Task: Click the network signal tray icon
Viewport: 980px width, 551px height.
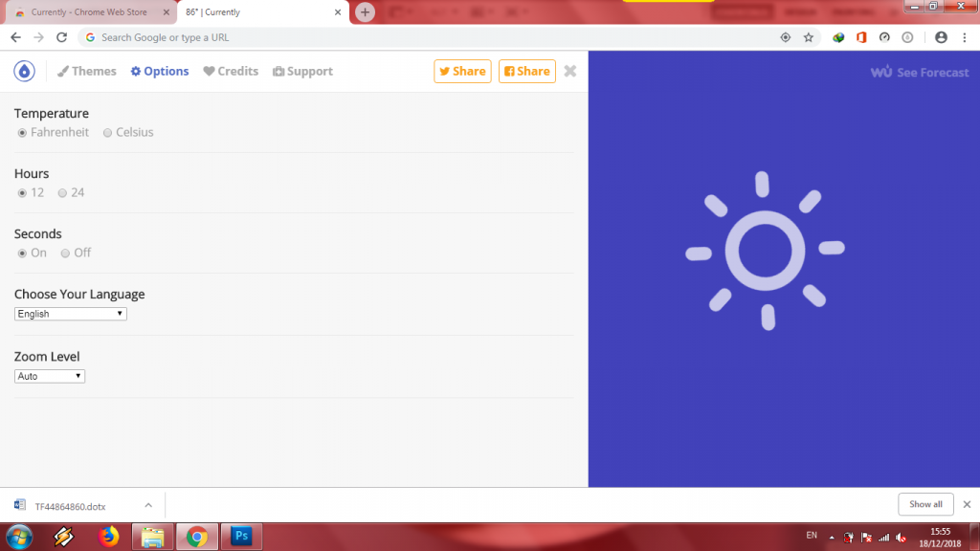Action: pyautogui.click(x=883, y=538)
